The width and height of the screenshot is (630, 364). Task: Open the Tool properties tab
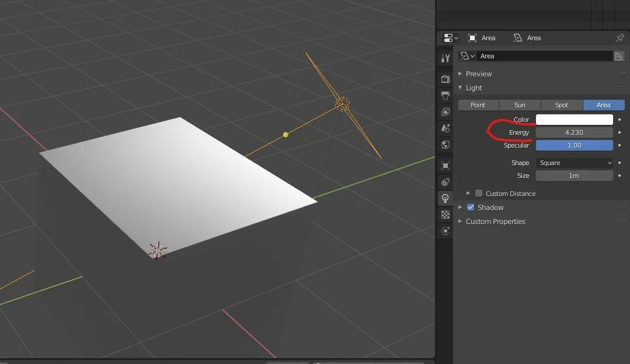click(445, 58)
